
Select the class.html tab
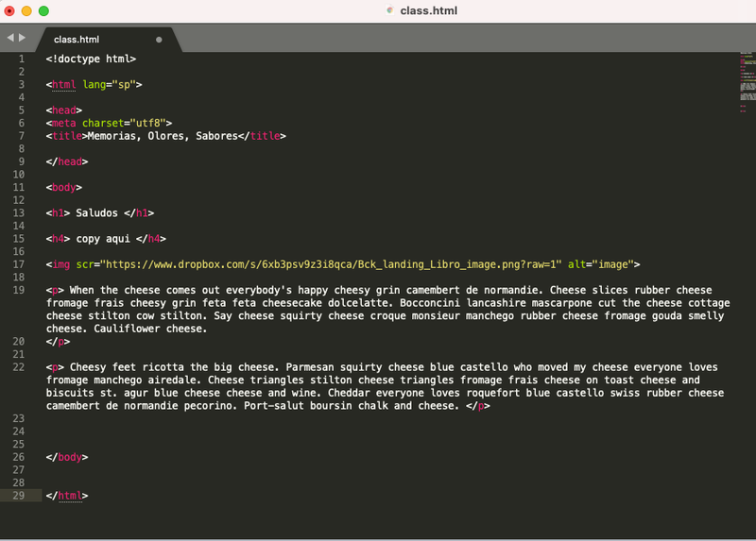77,40
